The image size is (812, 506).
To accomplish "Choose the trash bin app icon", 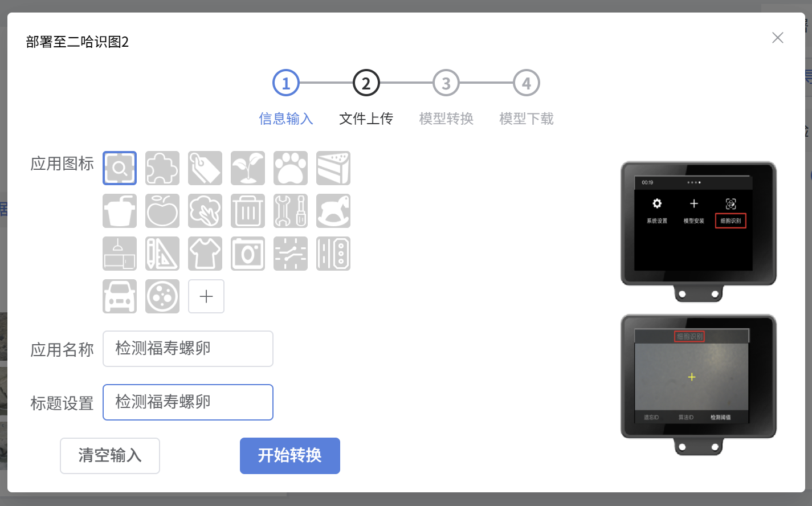I will pos(248,211).
